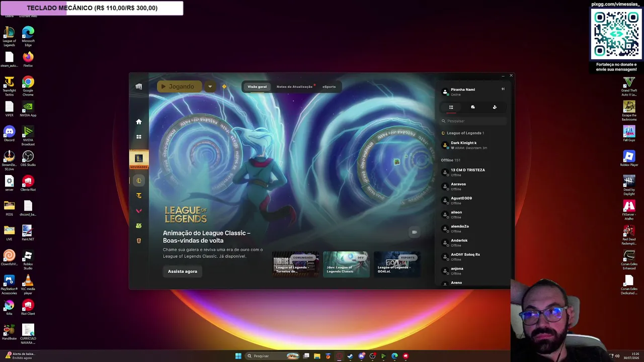Click the Riot fist logo
The height and width of the screenshot is (362, 644).
pos(139,86)
